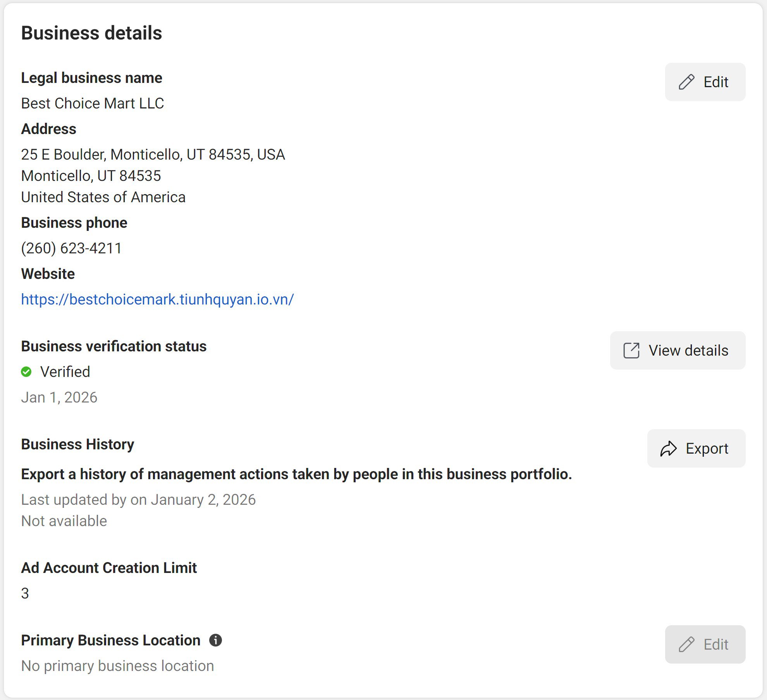Viewport: 767px width, 700px height.
Task: Open View details for verification status
Action: (678, 351)
